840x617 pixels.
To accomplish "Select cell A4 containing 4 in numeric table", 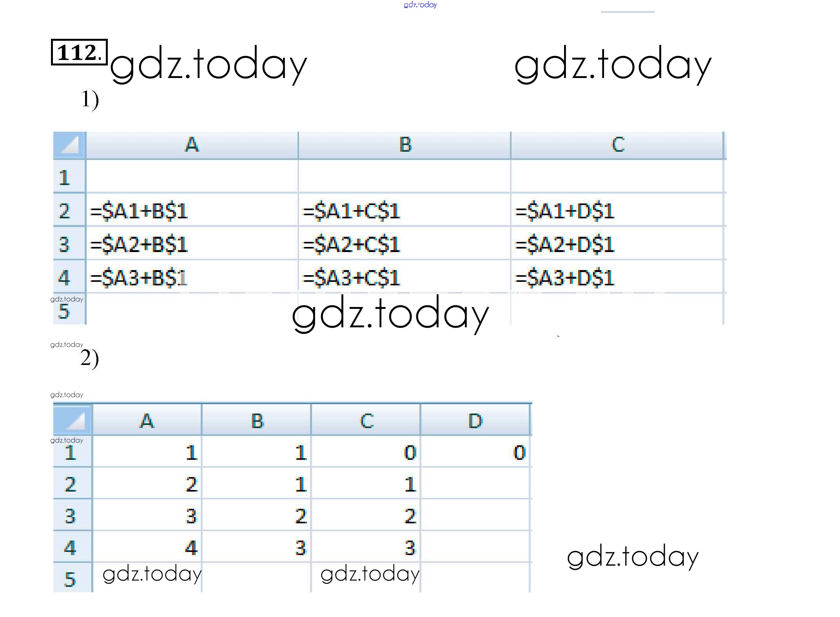I will [x=147, y=547].
